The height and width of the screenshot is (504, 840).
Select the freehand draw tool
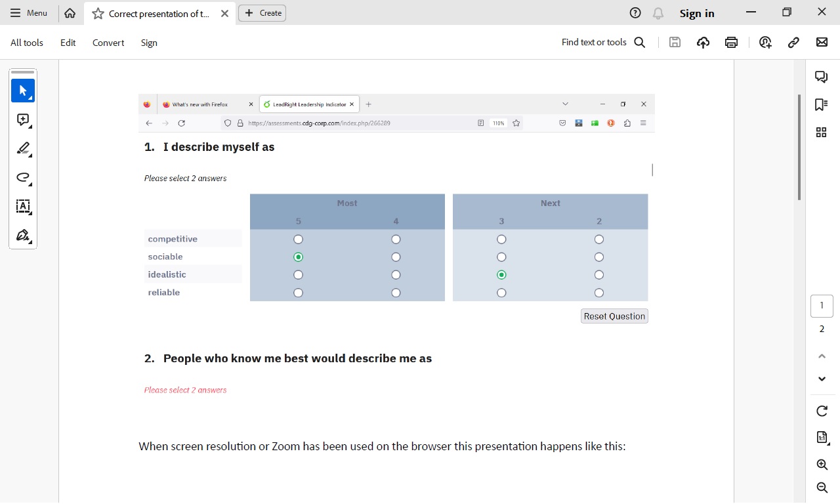[23, 177]
